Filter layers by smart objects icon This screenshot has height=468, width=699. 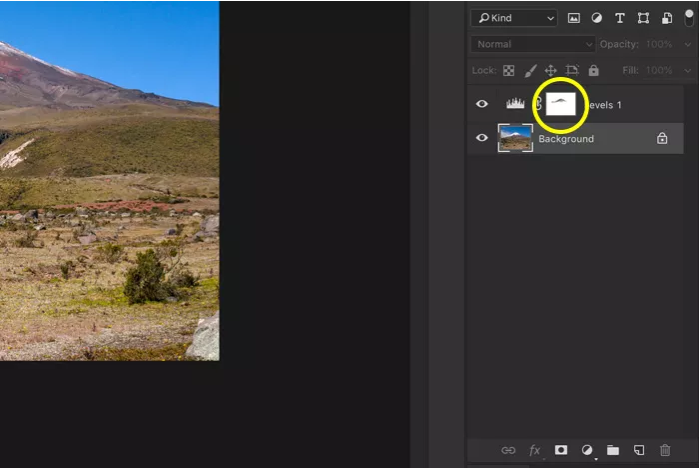(666, 18)
